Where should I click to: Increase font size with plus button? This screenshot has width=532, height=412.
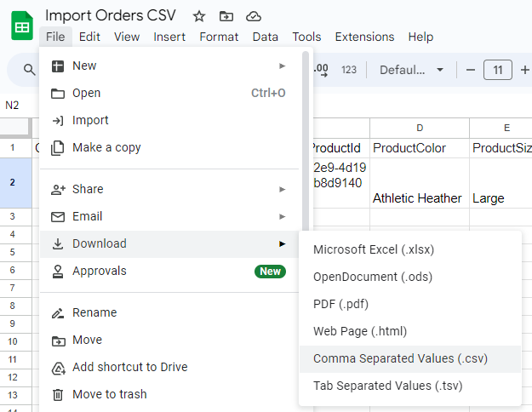coord(524,70)
